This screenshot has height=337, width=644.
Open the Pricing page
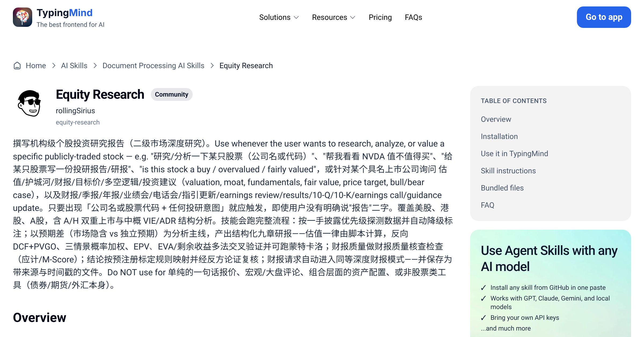pyautogui.click(x=380, y=17)
